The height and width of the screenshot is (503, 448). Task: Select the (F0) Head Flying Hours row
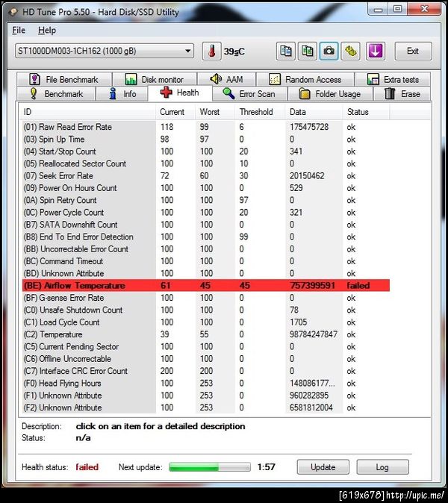tap(206, 383)
